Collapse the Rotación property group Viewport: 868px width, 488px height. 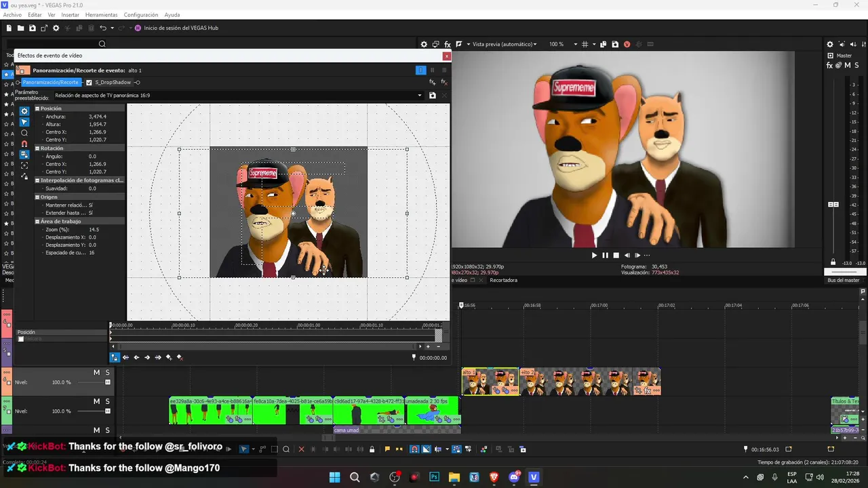pyautogui.click(x=37, y=148)
